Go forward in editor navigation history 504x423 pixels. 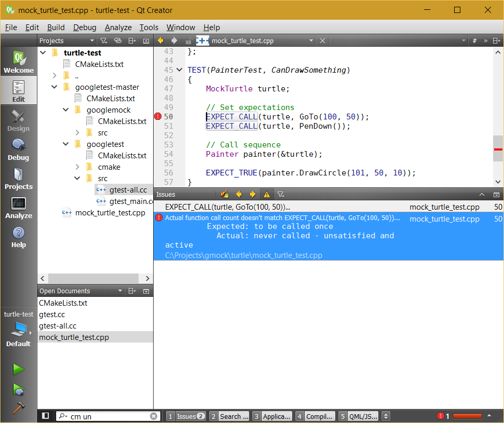coord(174,40)
